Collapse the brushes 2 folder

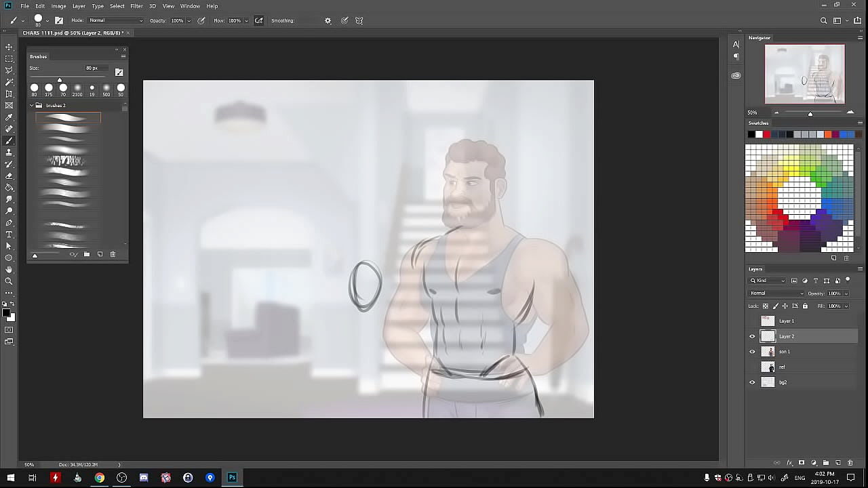click(x=31, y=106)
